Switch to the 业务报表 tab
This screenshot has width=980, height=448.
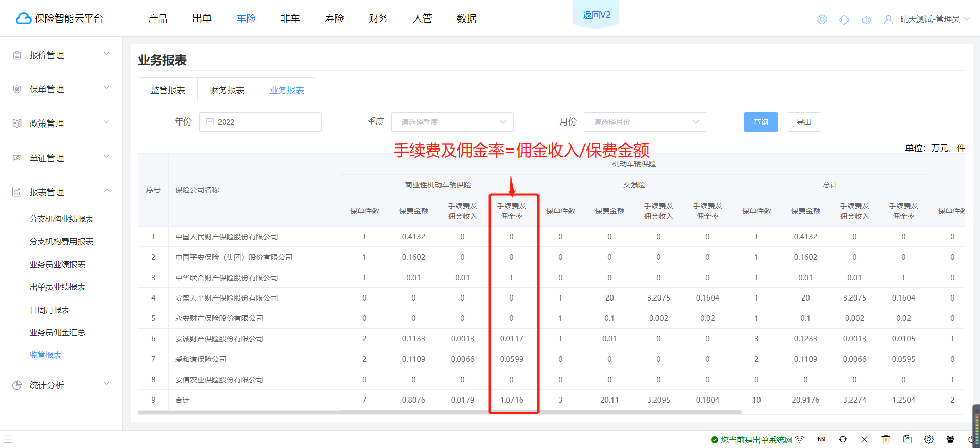[286, 90]
